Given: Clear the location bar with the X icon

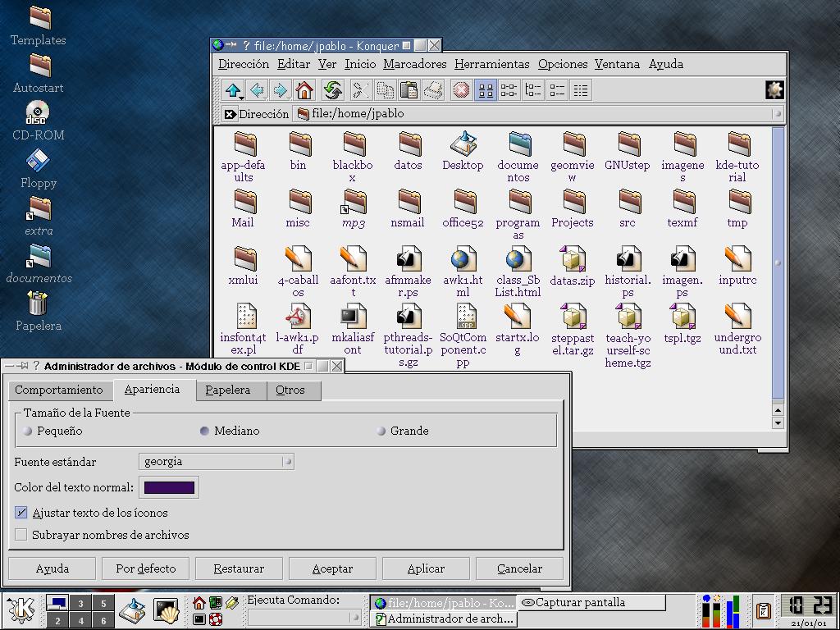Looking at the screenshot, I should [x=230, y=114].
